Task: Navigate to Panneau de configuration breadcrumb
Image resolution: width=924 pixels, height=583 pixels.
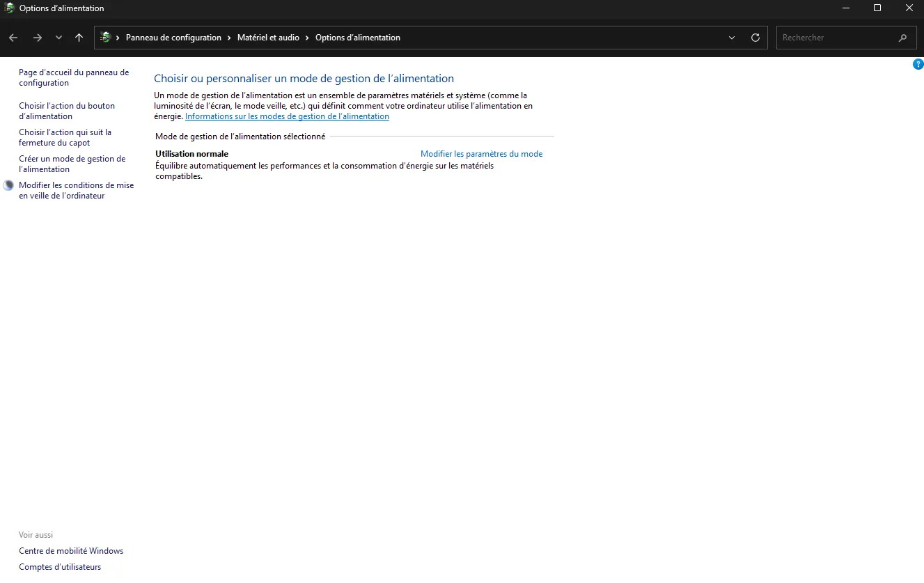Action: click(173, 38)
